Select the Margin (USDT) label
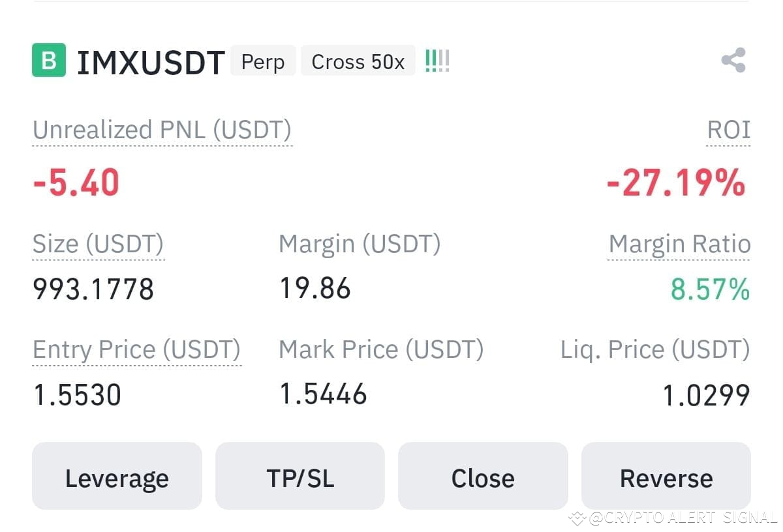 click(360, 244)
